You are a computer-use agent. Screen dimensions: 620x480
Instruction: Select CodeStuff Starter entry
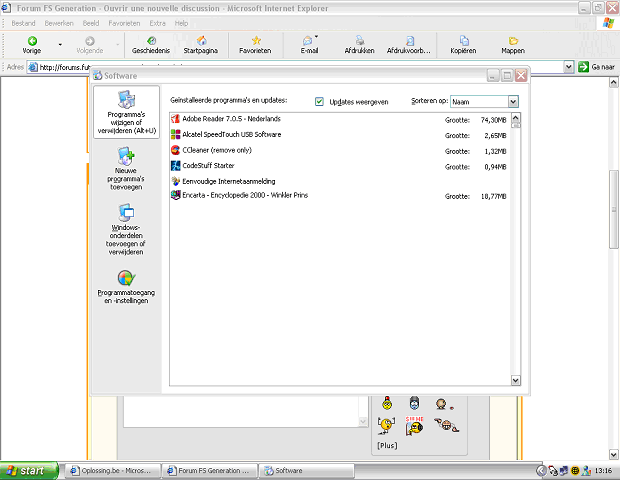[x=339, y=166]
